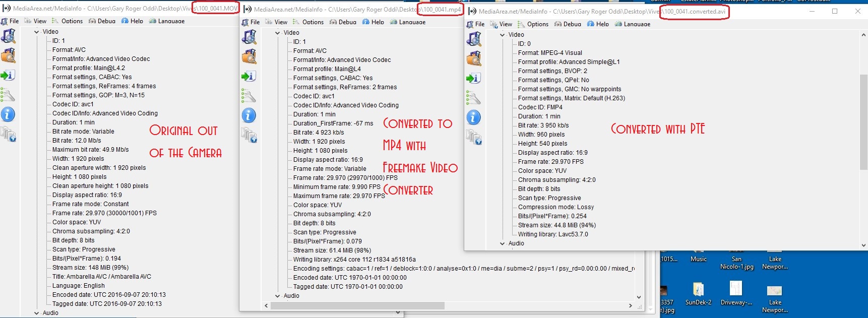Click horizontal scrollbar thumb in 100_0041.mp4 window

(357, 306)
